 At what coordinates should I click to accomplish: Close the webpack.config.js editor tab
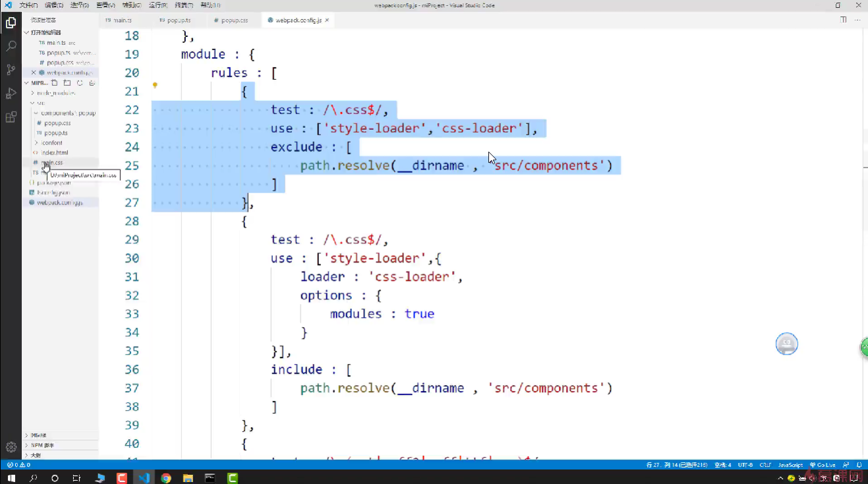(327, 20)
